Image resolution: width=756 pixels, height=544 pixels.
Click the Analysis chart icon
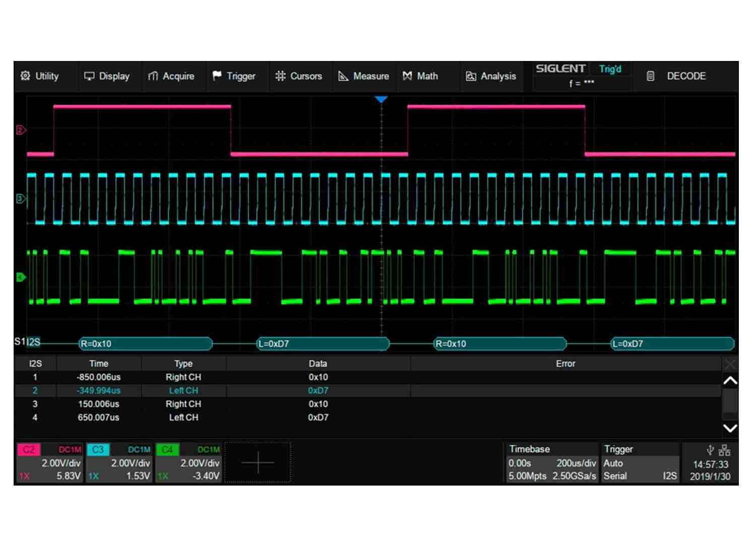tap(471, 76)
